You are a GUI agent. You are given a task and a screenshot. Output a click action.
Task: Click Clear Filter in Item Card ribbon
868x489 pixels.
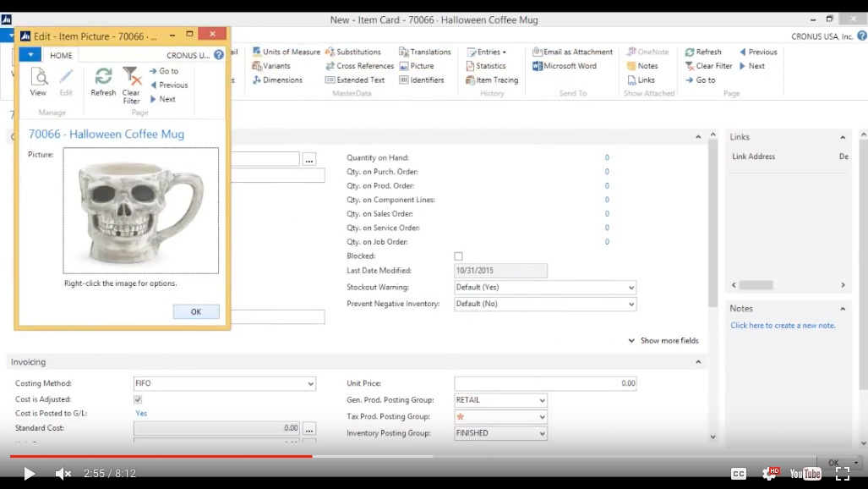click(x=708, y=65)
